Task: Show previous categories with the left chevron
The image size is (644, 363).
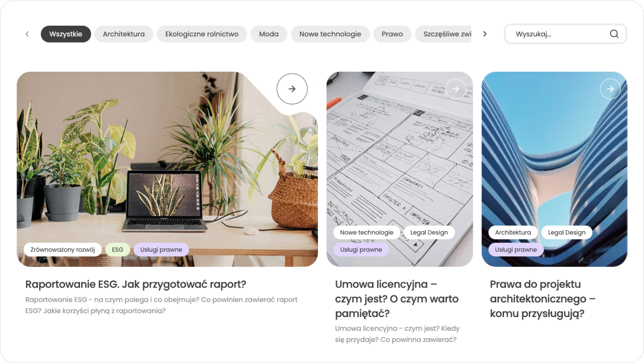Action: [27, 34]
